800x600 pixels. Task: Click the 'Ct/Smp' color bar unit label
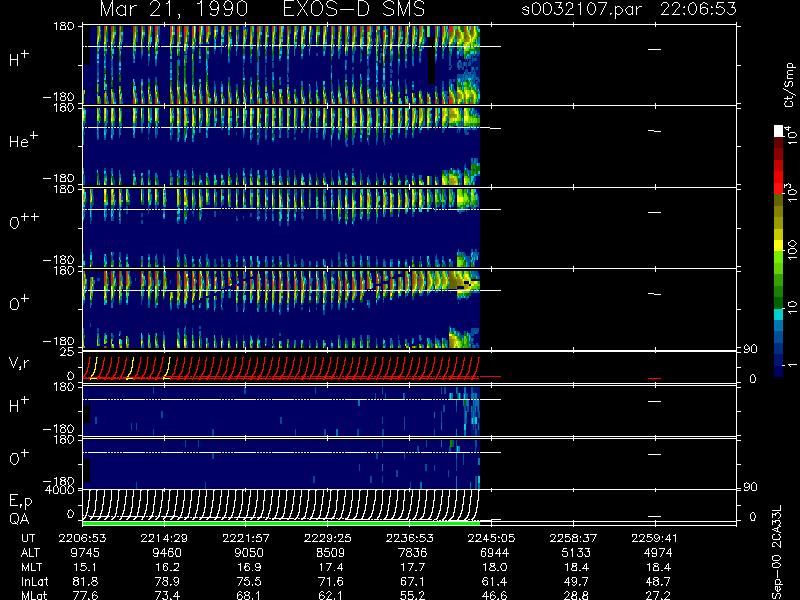coord(790,85)
